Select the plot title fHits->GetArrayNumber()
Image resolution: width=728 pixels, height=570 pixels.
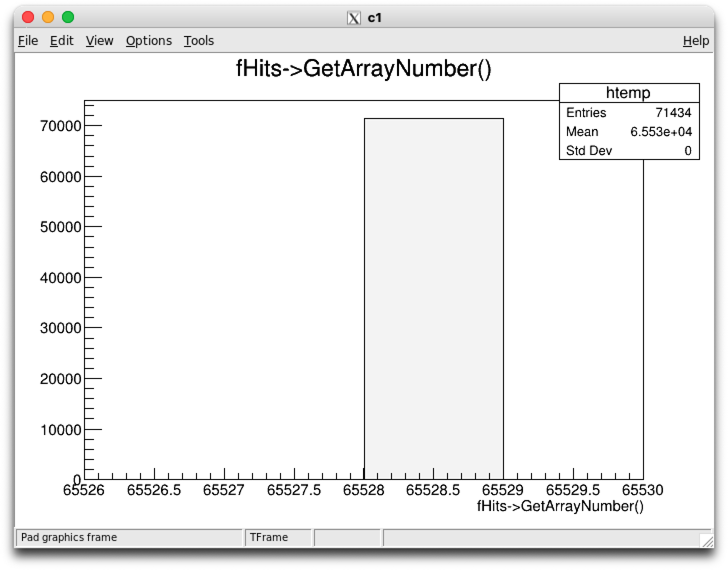coord(364,69)
